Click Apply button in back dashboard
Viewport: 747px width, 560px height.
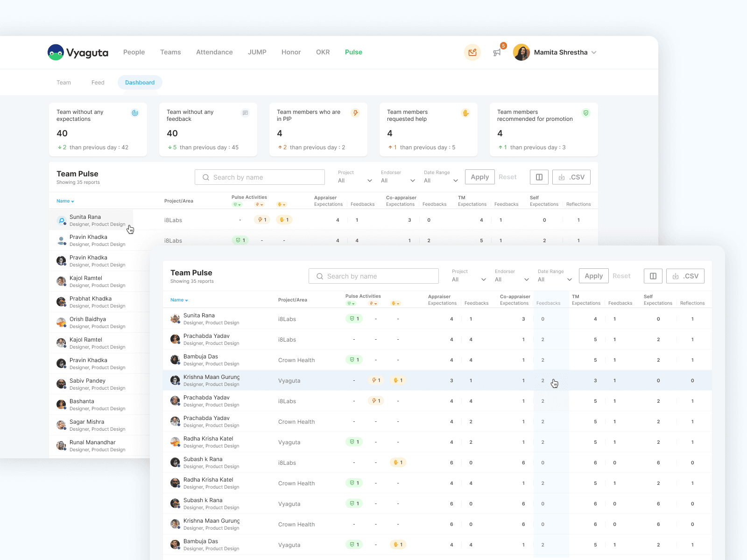click(x=479, y=177)
